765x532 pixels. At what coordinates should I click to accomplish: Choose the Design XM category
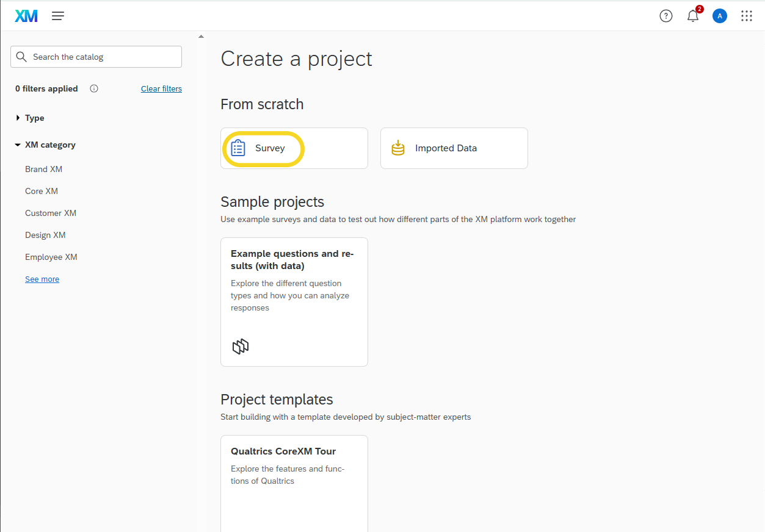(x=45, y=235)
